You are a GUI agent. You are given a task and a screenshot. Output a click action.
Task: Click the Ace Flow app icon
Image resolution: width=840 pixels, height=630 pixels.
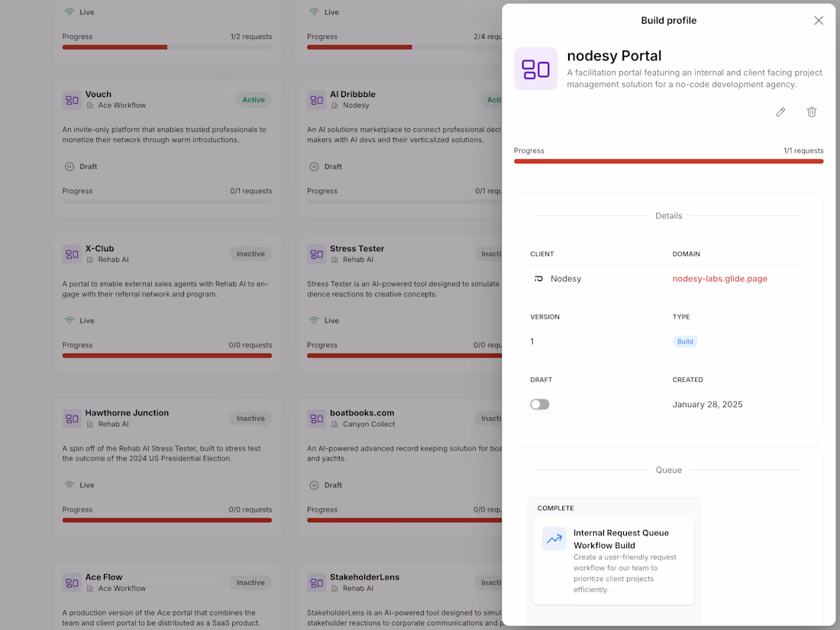[71, 583]
